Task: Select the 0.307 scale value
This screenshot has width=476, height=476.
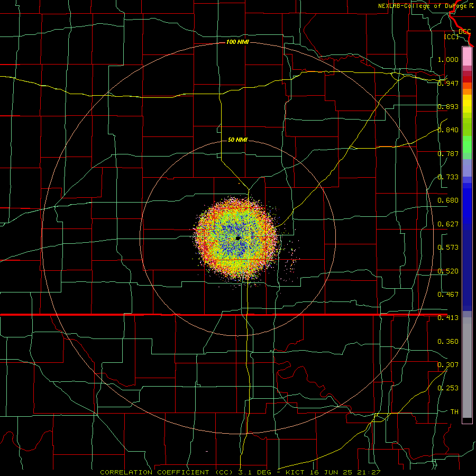Action: pos(448,365)
